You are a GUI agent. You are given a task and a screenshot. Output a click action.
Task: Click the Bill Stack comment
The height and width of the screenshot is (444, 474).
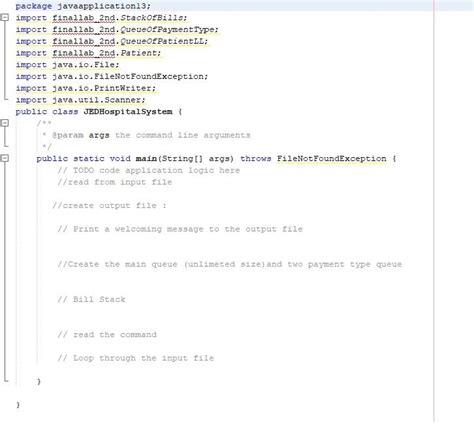[x=91, y=299]
